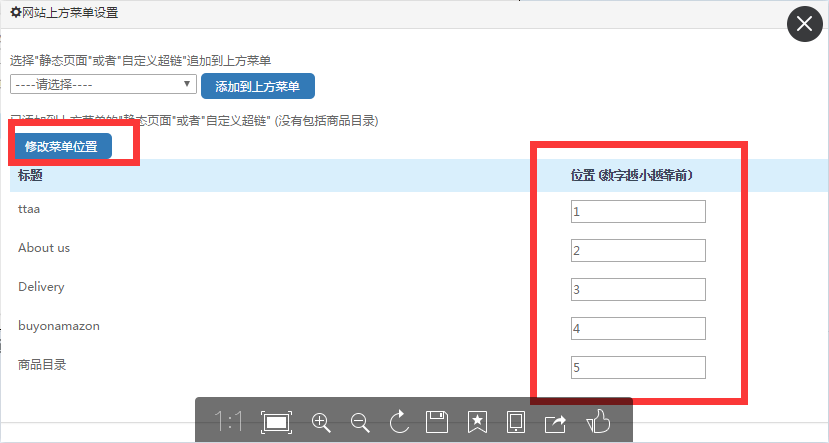Screen dimensions: 829x443
Task: Click the 添加到上方菜单 button
Action: click(x=258, y=86)
